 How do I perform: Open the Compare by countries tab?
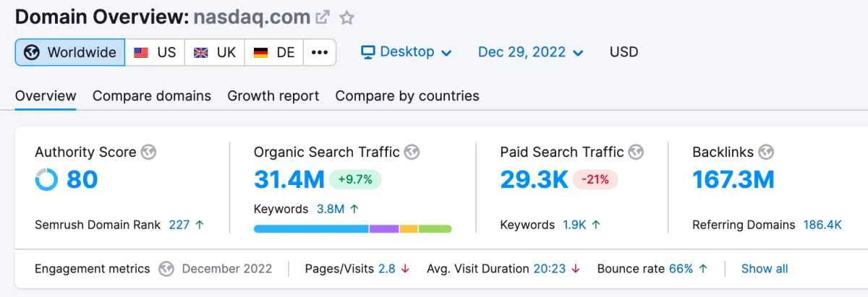407,96
